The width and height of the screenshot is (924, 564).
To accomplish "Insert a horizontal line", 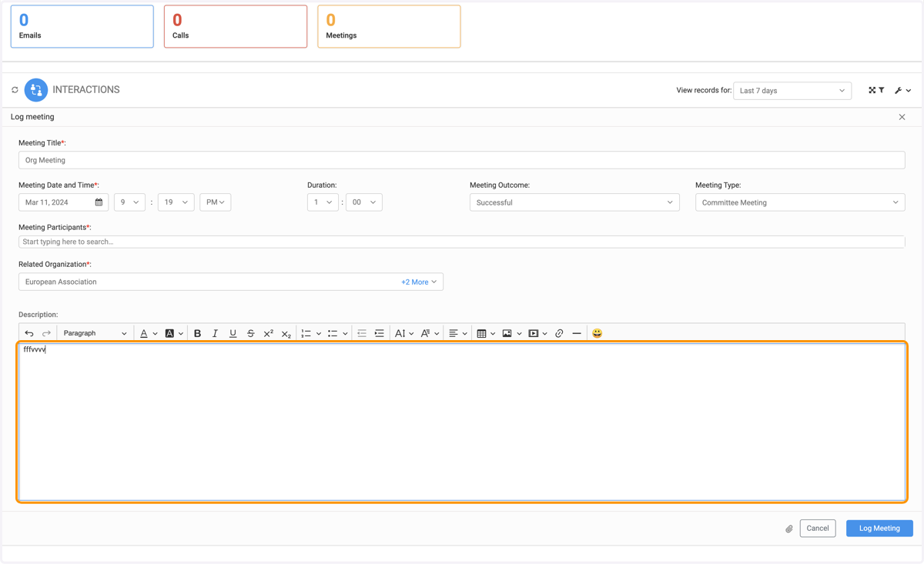I will 577,333.
